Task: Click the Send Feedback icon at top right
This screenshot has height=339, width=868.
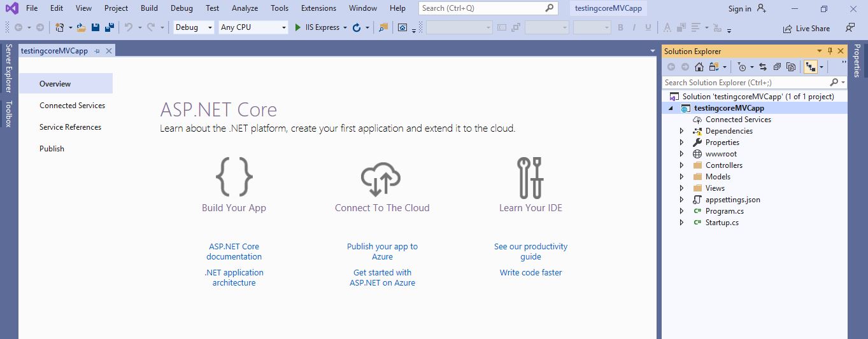Action: (850, 28)
